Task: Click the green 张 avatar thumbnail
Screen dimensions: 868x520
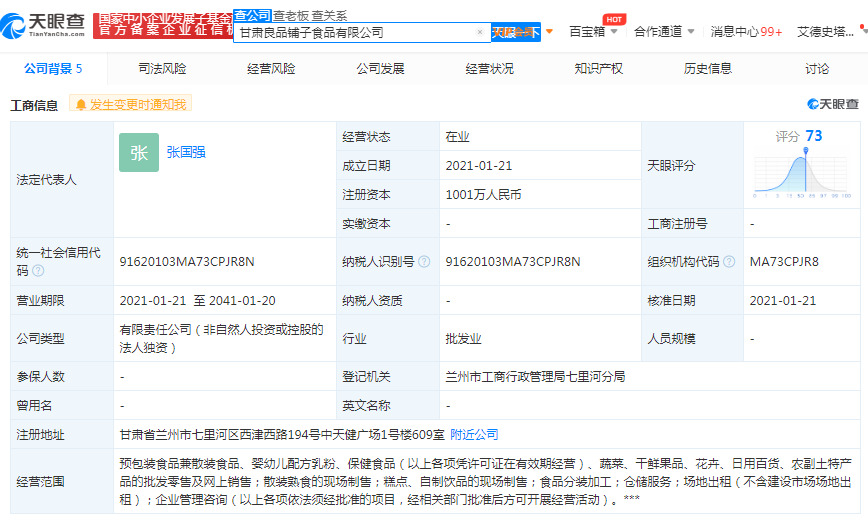Action: pos(139,152)
